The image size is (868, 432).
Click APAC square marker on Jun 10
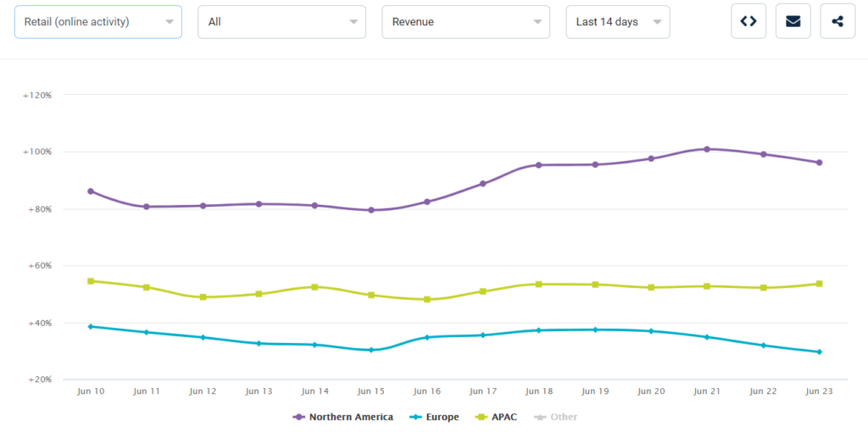91,281
